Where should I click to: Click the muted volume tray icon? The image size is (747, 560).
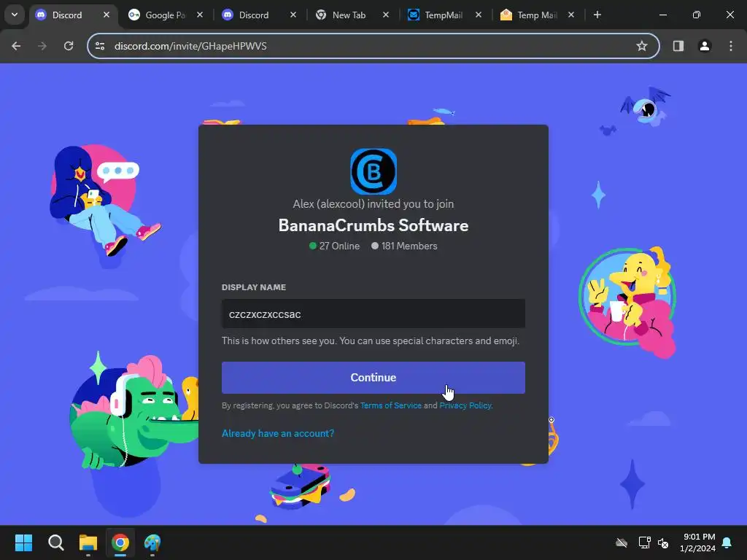(x=663, y=542)
